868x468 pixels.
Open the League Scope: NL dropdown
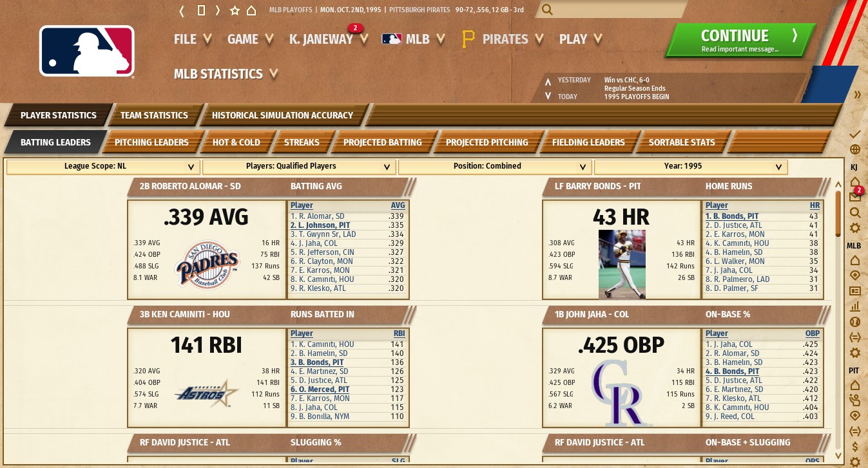[x=103, y=167]
